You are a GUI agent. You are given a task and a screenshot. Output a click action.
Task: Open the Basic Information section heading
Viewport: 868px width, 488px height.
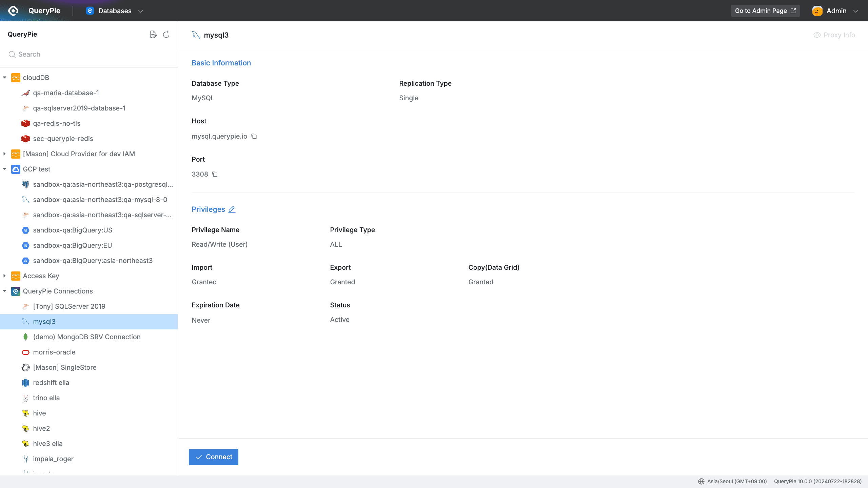[x=221, y=63]
